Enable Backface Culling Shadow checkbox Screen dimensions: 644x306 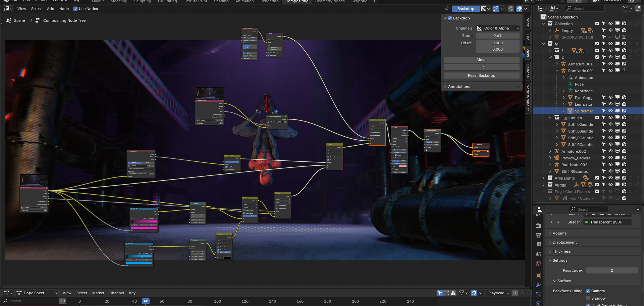coord(588,298)
